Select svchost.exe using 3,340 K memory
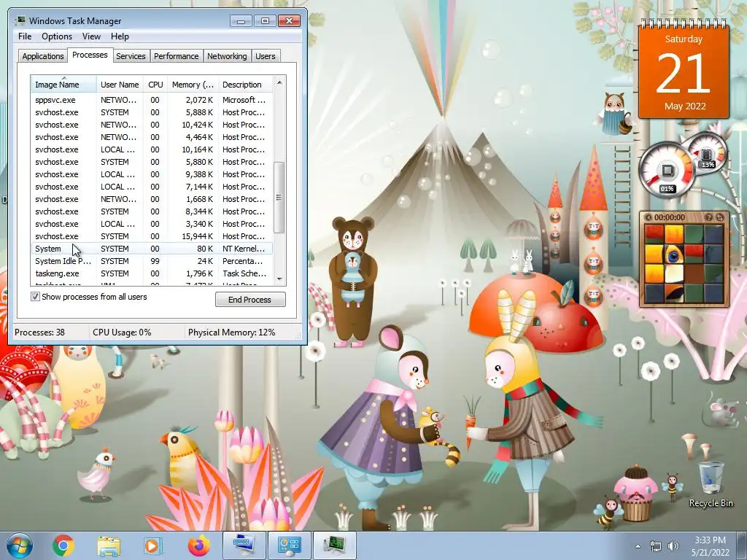 [x=152, y=224]
